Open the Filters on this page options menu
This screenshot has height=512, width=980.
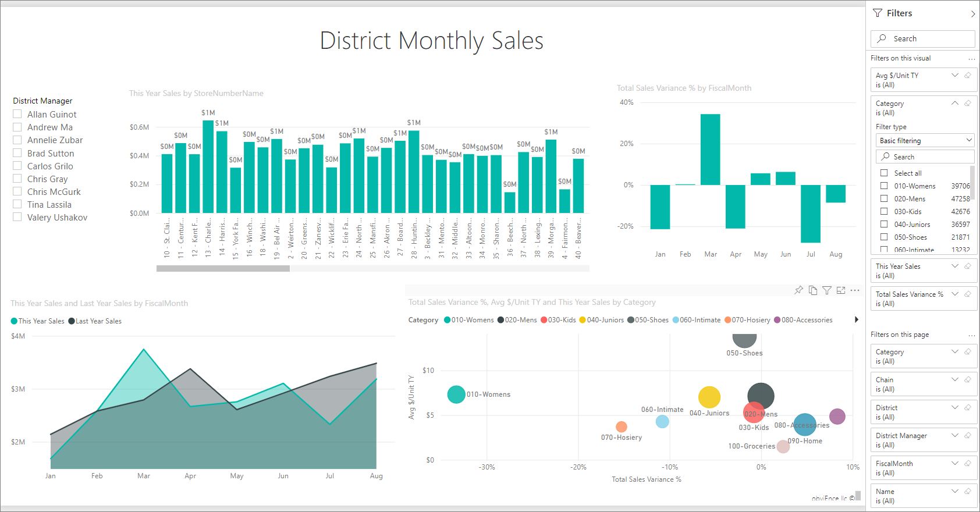971,335
